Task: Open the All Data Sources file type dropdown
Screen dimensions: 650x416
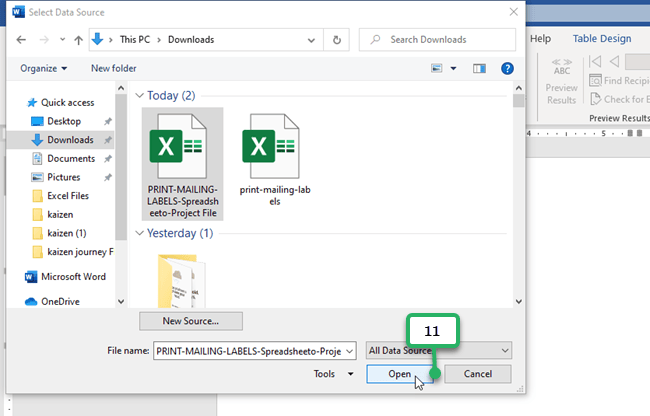Action: pos(439,351)
